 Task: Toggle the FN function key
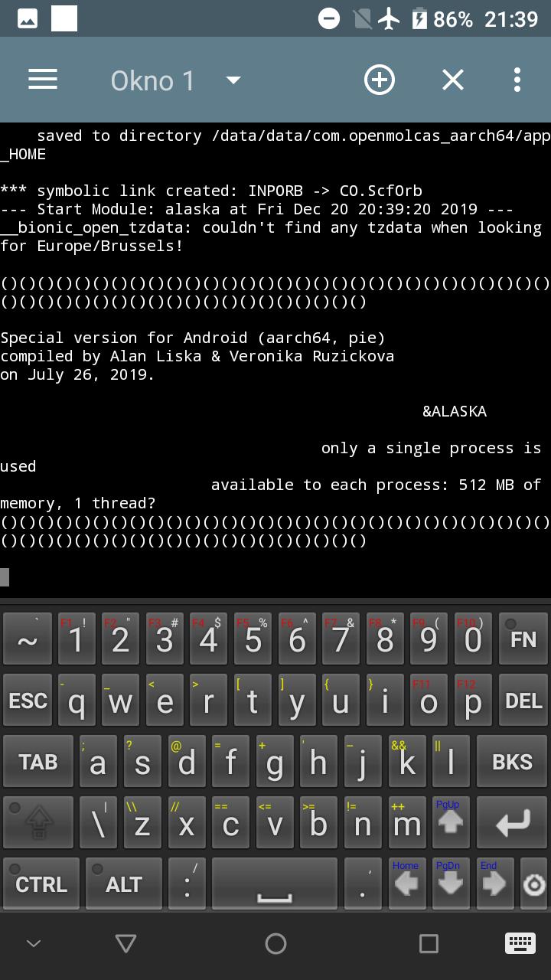[x=523, y=639]
